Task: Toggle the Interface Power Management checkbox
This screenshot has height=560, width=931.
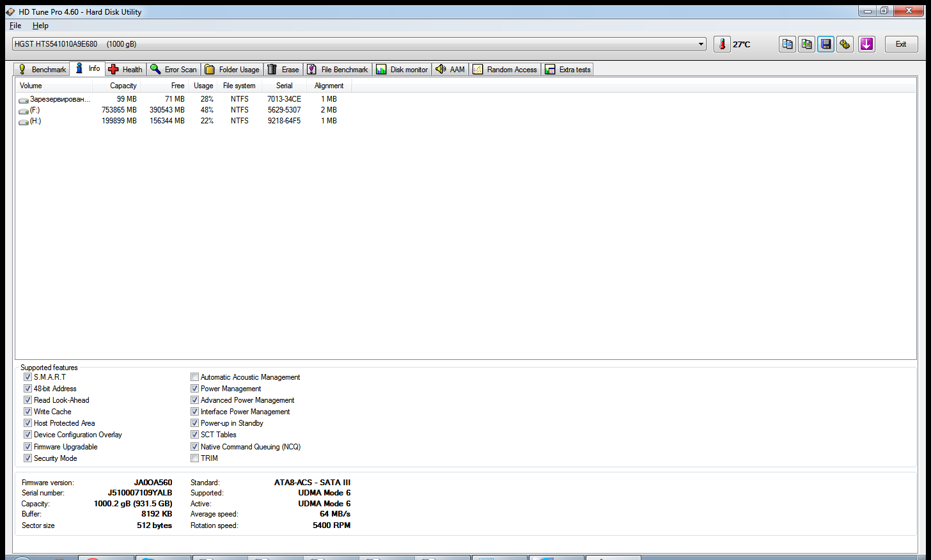Action: 194,412
